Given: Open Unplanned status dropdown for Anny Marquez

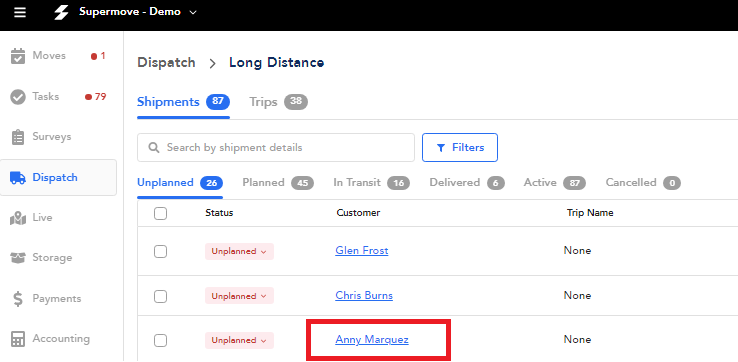Looking at the screenshot, I should pyautogui.click(x=239, y=340).
